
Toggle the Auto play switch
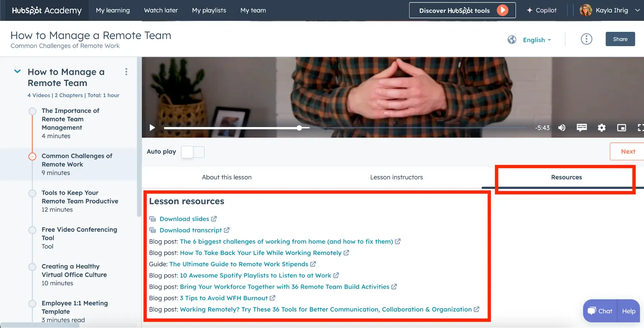[x=193, y=152]
